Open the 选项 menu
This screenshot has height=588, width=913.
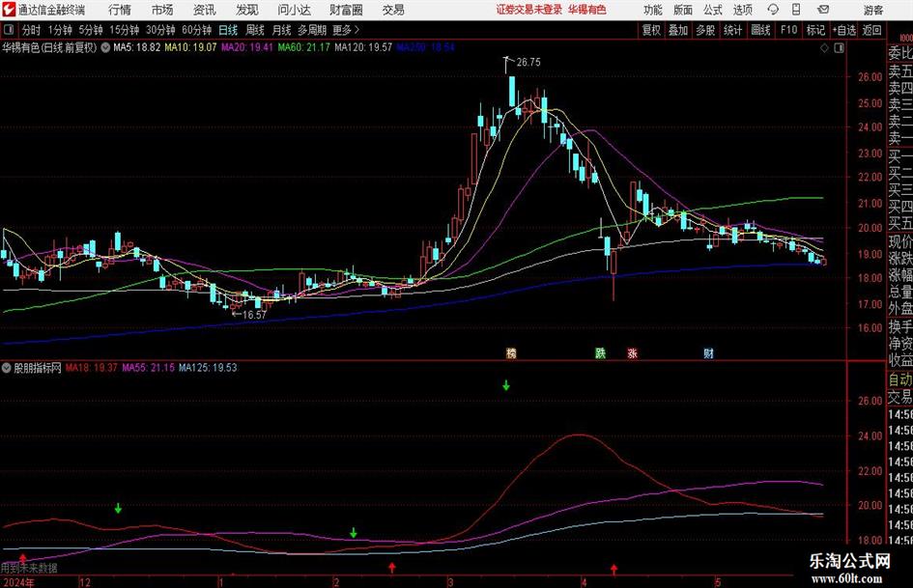[x=742, y=10]
